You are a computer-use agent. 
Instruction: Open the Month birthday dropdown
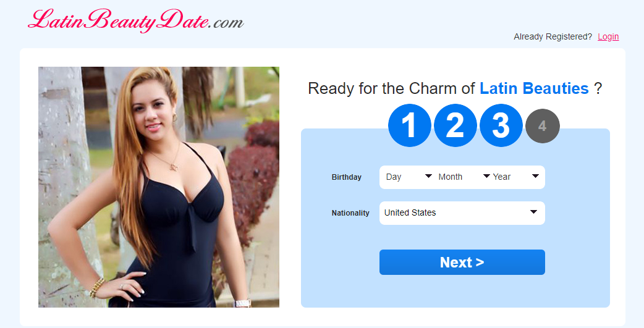(x=464, y=177)
